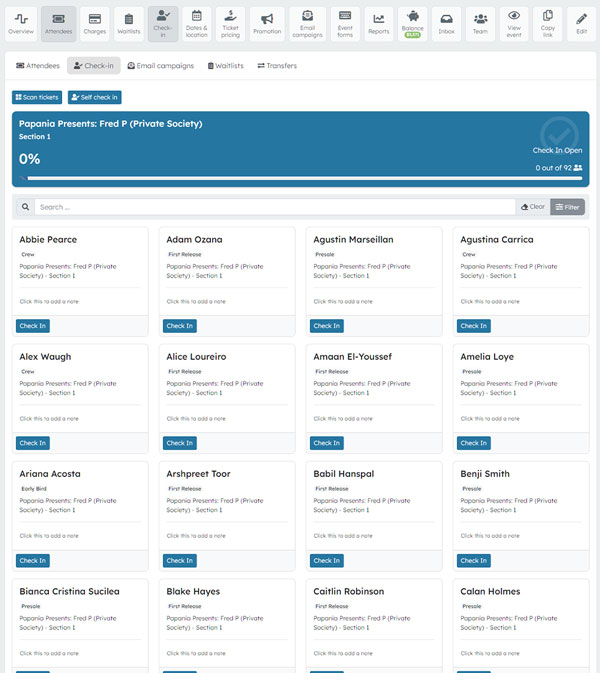Image resolution: width=600 pixels, height=673 pixels.
Task: Check in Abbie Pearce
Action: 33,326
